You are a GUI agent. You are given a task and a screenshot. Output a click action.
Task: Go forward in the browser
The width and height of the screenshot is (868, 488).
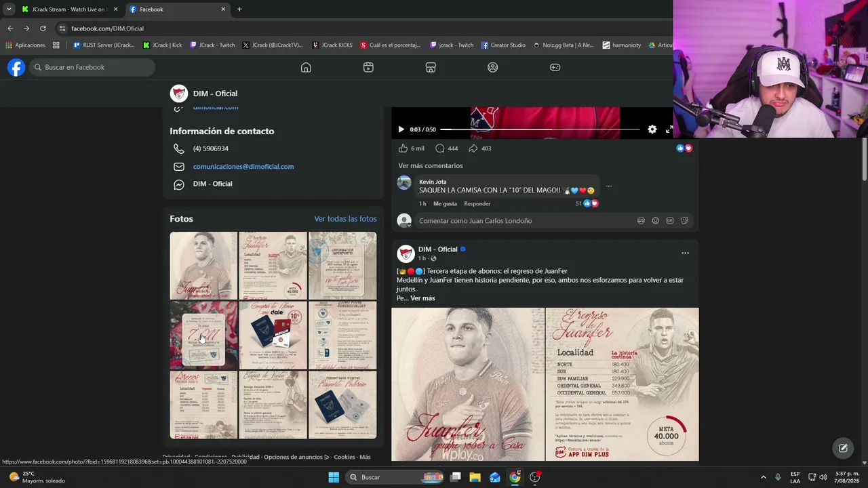pyautogui.click(x=26, y=28)
